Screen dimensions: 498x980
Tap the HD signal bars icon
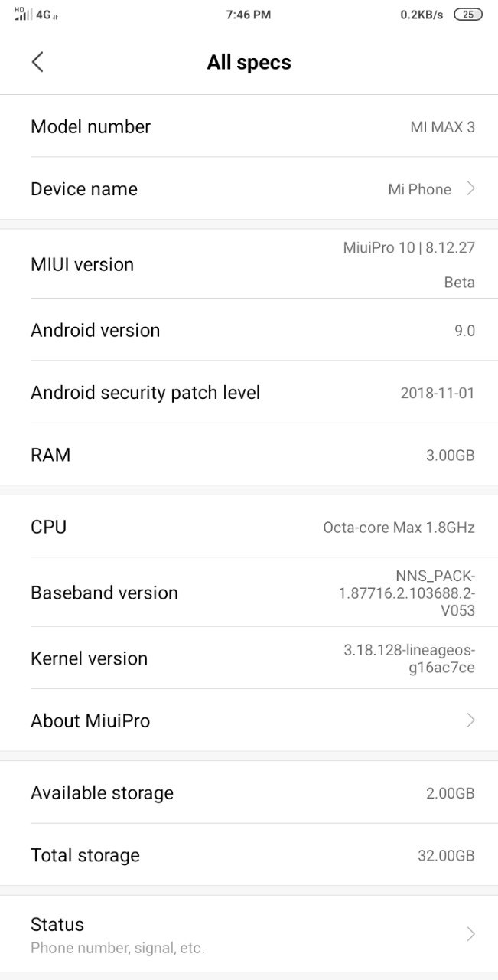(23, 14)
